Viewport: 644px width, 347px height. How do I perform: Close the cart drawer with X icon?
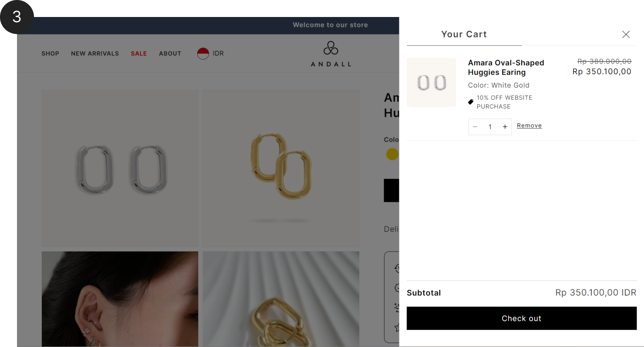coord(626,34)
